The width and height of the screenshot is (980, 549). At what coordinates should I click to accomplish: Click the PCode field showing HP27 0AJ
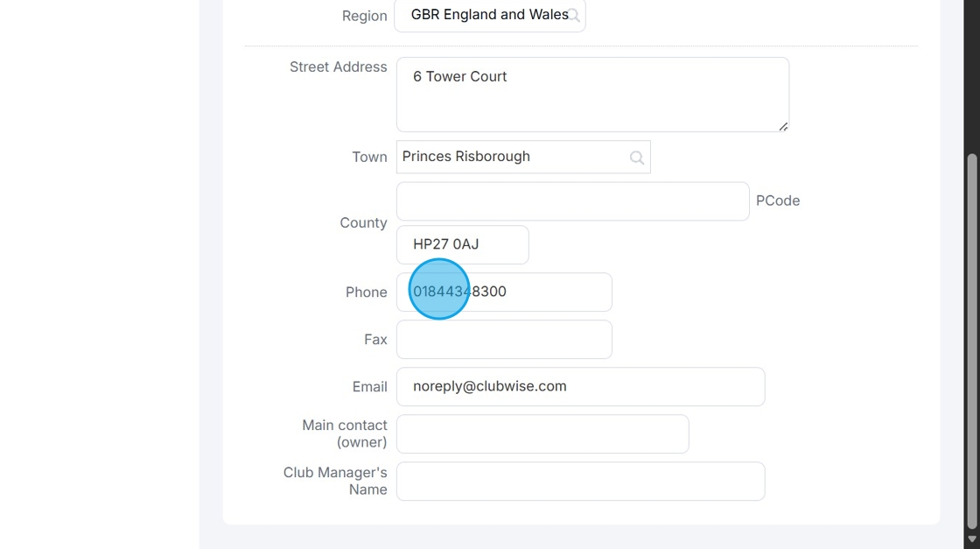(x=462, y=244)
